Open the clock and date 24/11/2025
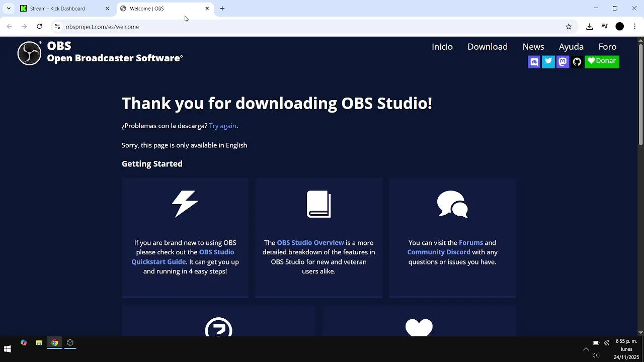 (626, 349)
